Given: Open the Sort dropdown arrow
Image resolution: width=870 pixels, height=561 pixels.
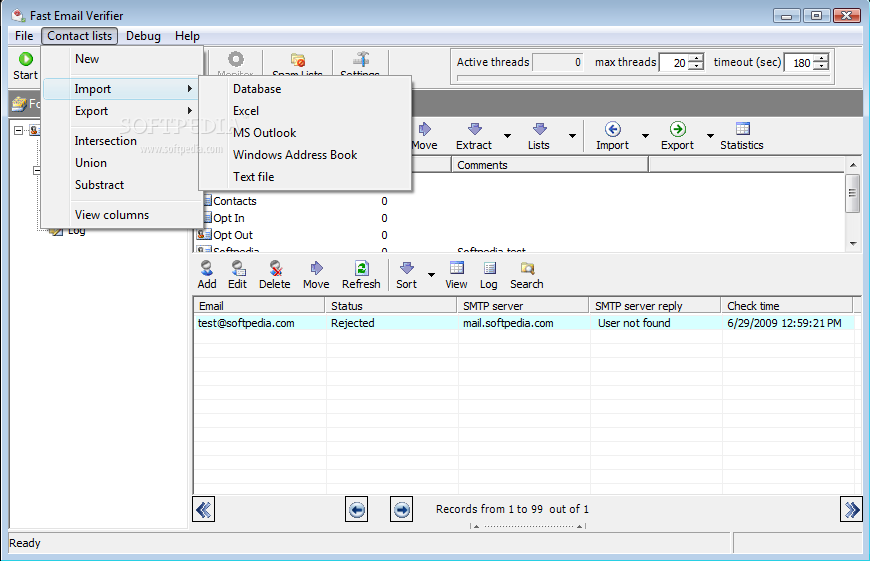Looking at the screenshot, I should 431,275.
